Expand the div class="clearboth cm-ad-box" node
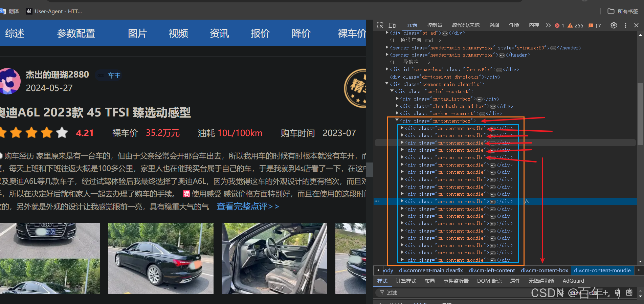644x304 pixels. pos(397,106)
